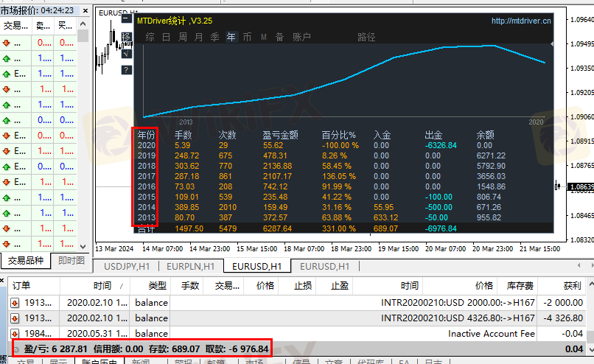594x364 pixels.
Task: Click the 取款: -6 976.84 summary value
Action: click(x=237, y=349)
